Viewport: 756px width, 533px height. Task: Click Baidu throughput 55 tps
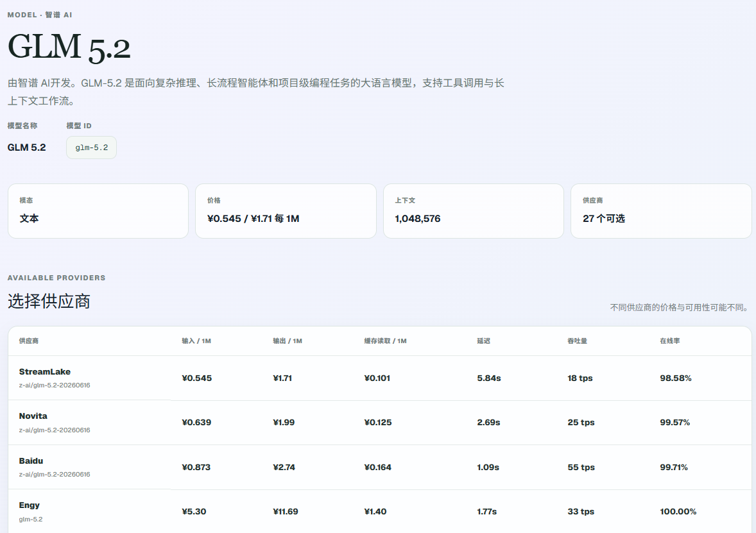point(581,468)
